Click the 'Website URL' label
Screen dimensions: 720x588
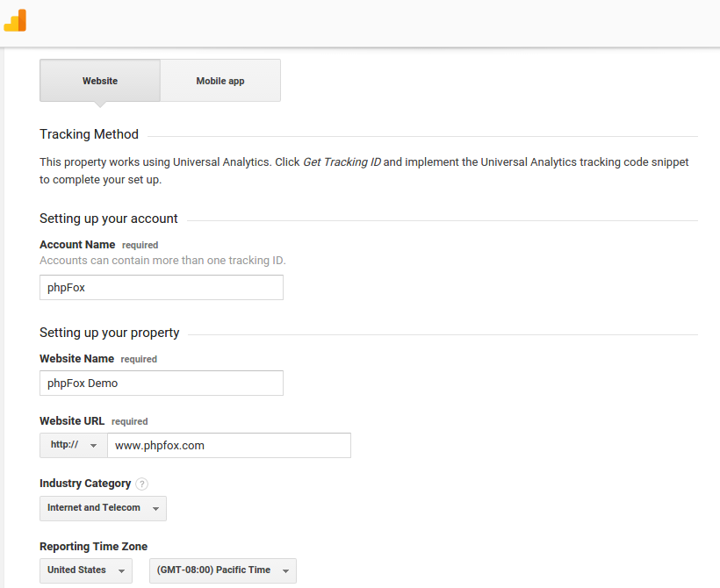[72, 421]
